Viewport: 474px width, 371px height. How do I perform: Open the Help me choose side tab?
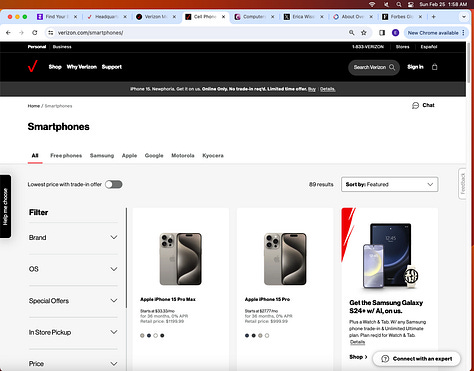5,206
